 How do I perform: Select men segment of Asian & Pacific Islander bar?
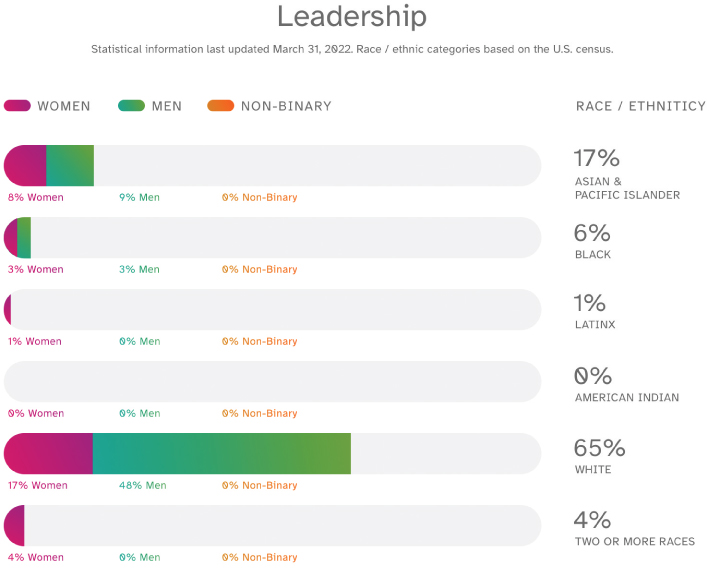coord(70,165)
